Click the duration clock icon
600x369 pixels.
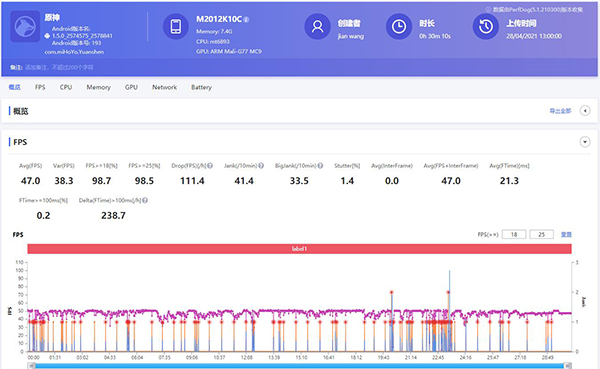[399, 26]
